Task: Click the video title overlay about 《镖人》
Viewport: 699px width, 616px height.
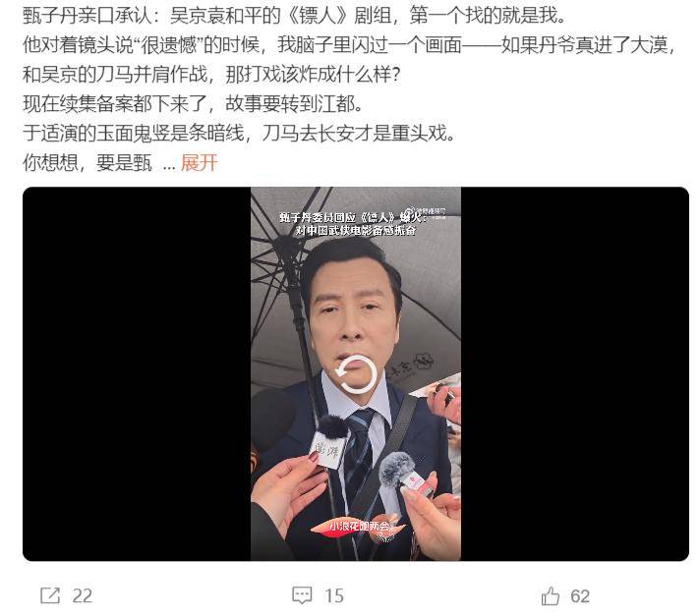Action: [355, 224]
